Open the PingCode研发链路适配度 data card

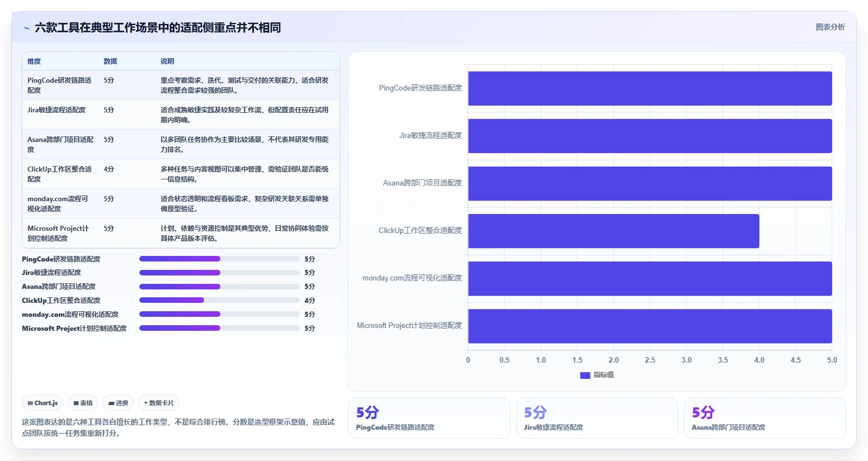(429, 418)
